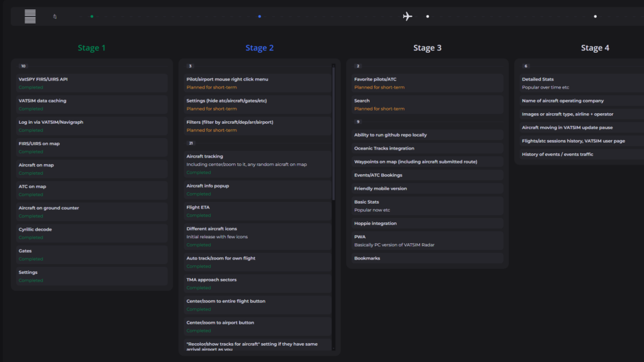Click the striped logo icon in top bar

tap(30, 16)
